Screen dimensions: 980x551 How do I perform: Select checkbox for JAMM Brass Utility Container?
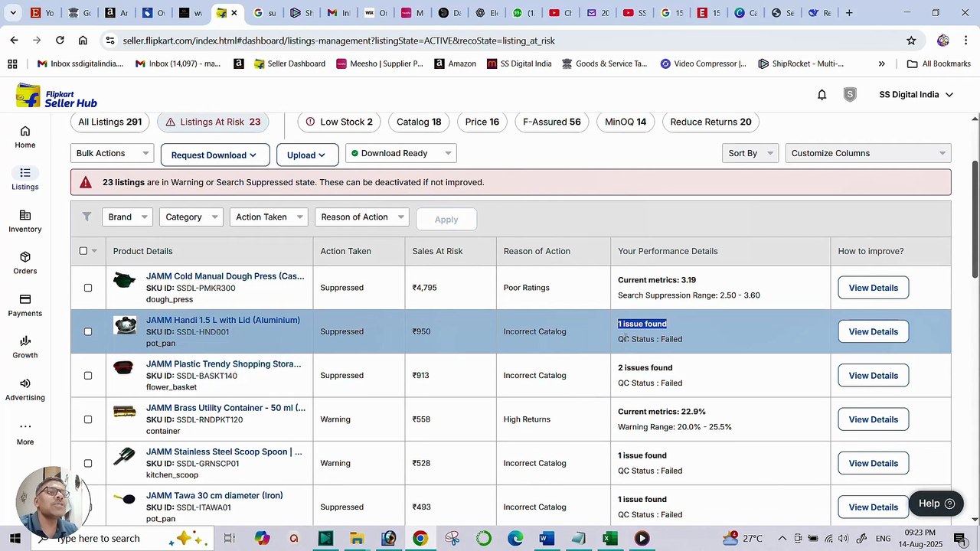click(x=88, y=419)
